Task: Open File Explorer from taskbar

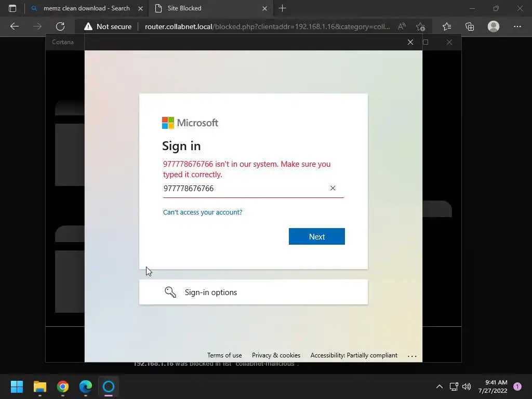Action: [x=39, y=387]
